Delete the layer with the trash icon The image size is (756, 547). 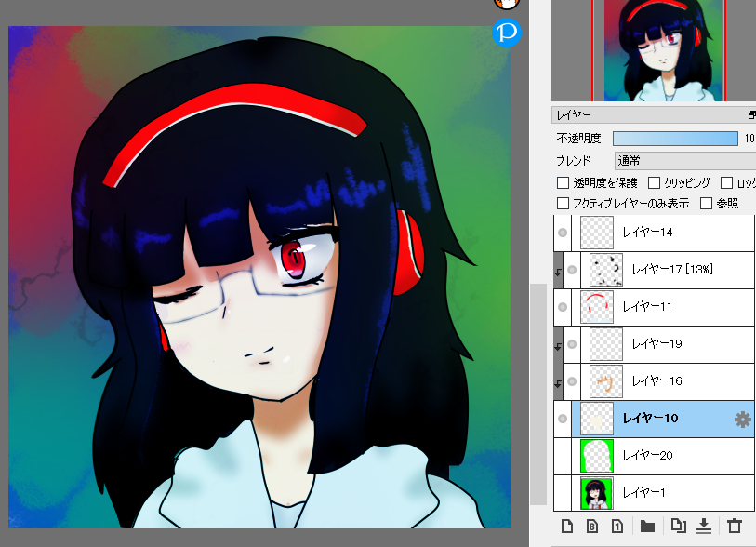[x=735, y=526]
